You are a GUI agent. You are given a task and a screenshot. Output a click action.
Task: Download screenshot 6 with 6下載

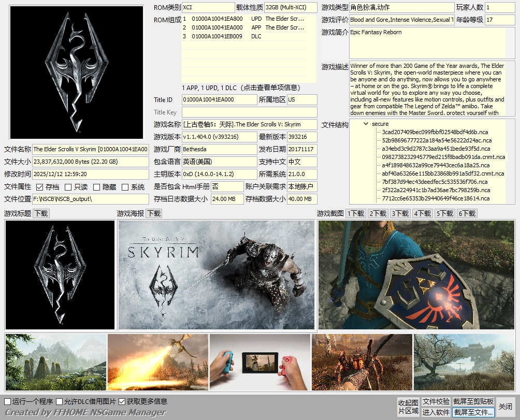click(x=467, y=213)
